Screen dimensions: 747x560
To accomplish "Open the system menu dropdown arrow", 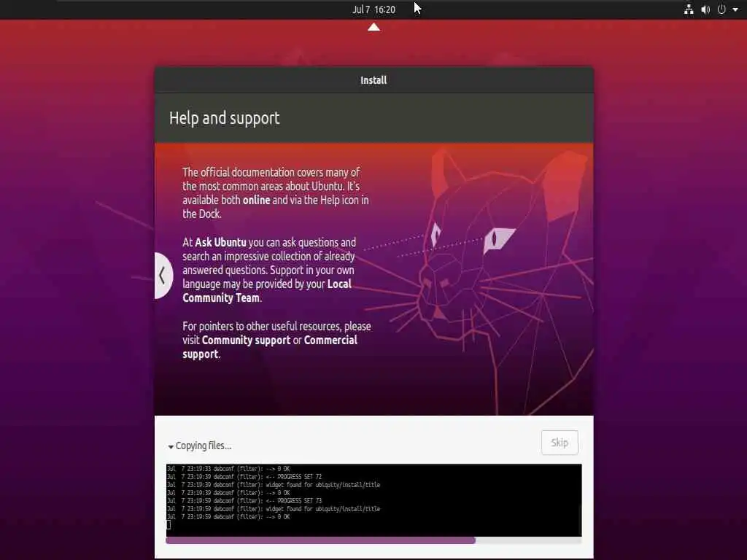I will [x=735, y=10].
